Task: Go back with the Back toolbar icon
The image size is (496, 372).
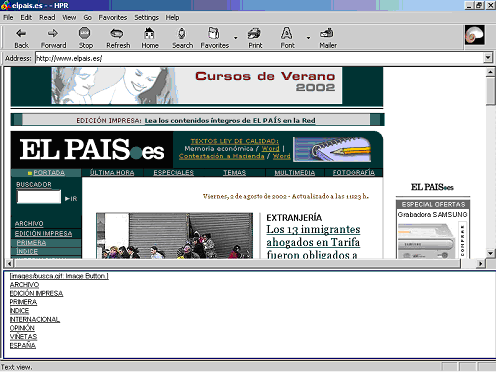Action: tap(21, 38)
